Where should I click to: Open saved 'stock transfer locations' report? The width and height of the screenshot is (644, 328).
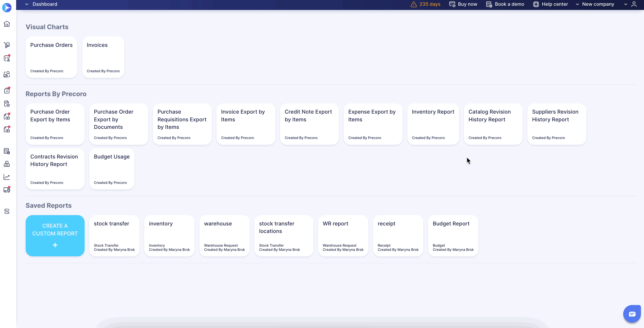click(284, 236)
